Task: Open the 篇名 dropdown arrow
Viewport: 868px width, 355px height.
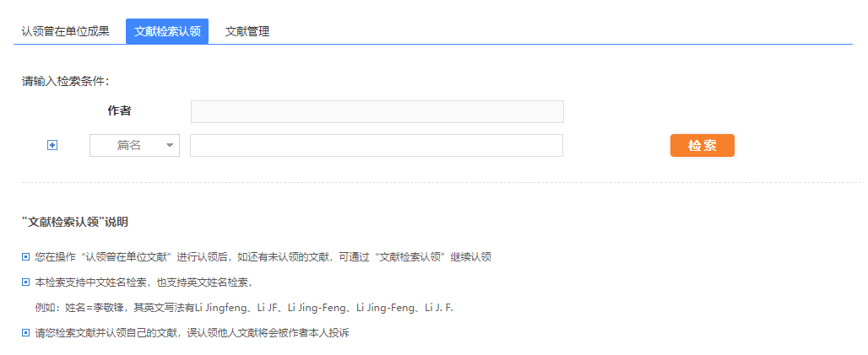Action: [170, 146]
